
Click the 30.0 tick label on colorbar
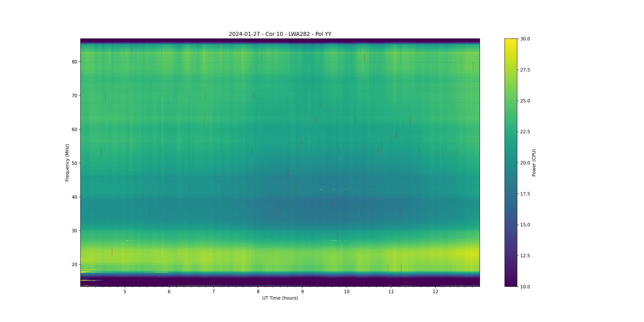point(525,39)
